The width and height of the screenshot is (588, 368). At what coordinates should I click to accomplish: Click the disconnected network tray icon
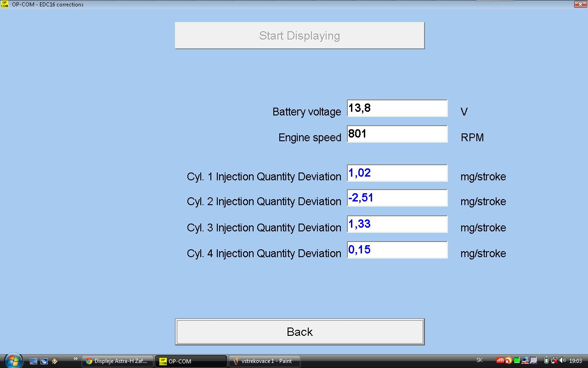click(554, 361)
